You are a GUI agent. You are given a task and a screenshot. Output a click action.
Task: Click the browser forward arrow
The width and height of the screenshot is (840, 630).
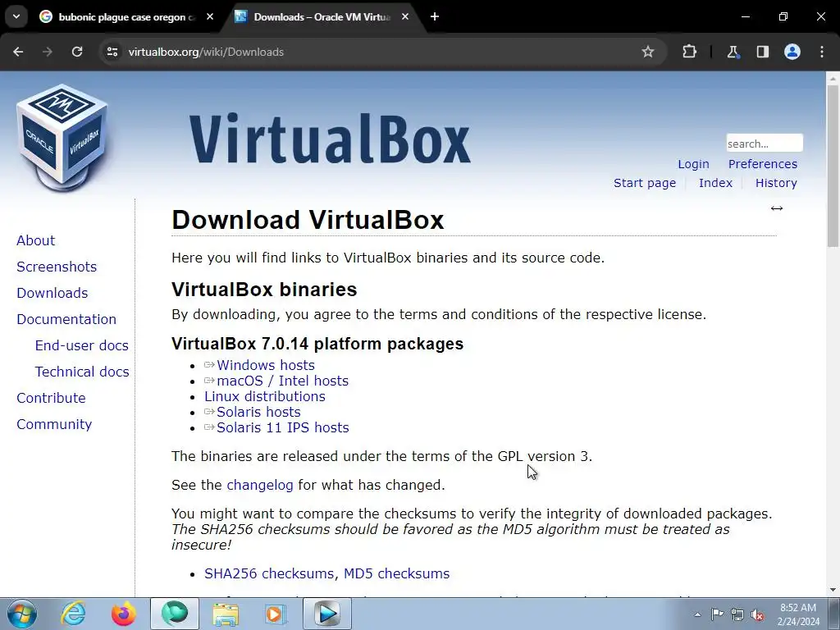[x=48, y=52]
